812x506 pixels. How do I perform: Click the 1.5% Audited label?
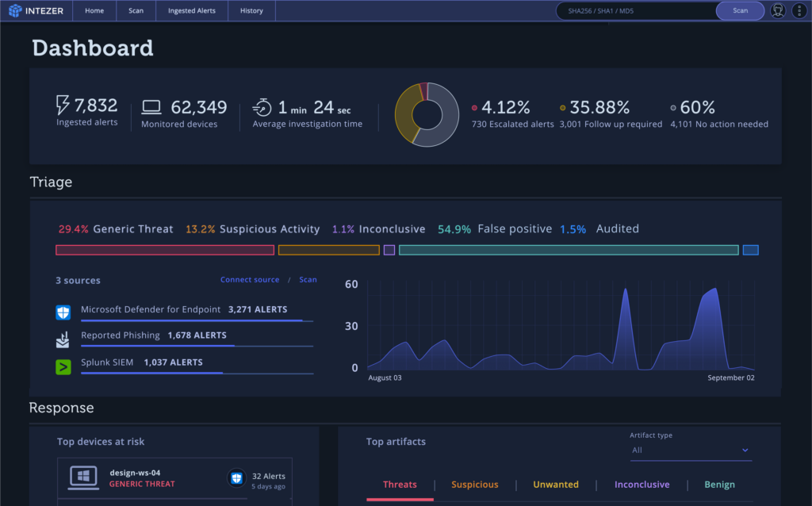[x=599, y=229]
